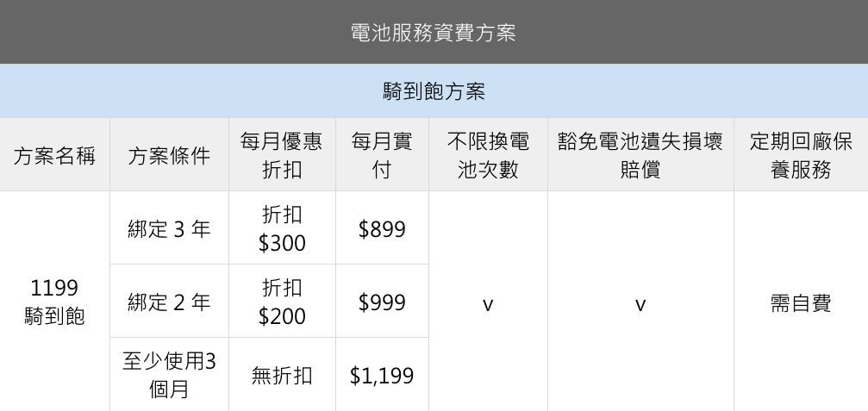Click the 需自費 maintenance cell

(x=801, y=302)
